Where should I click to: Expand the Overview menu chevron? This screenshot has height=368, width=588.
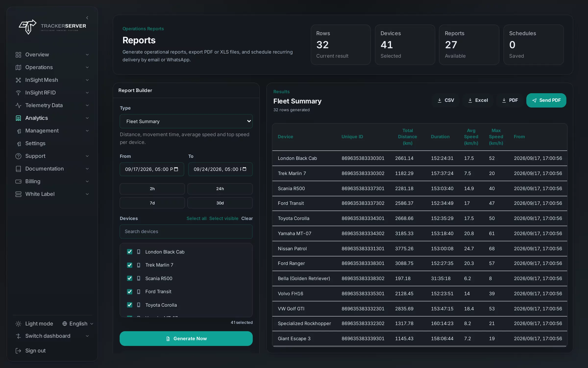click(x=87, y=55)
